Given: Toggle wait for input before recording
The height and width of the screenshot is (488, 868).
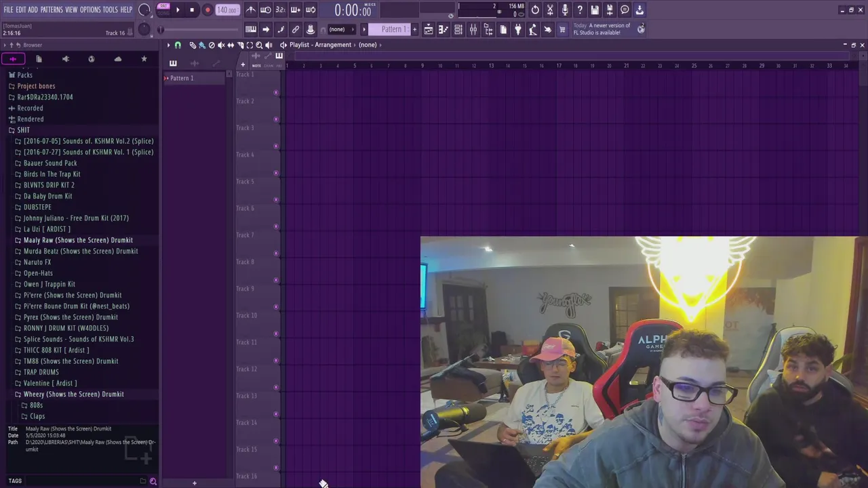Looking at the screenshot, I should point(266,10).
